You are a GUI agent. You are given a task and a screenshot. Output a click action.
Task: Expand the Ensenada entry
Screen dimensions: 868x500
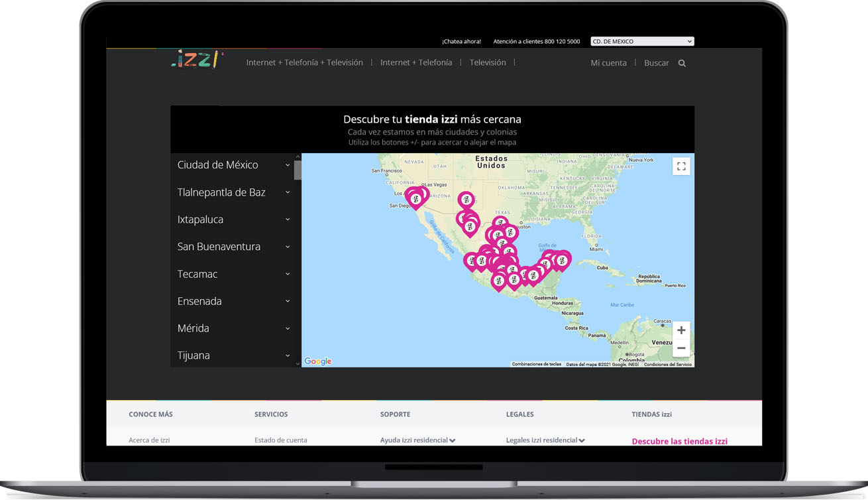[233, 301]
